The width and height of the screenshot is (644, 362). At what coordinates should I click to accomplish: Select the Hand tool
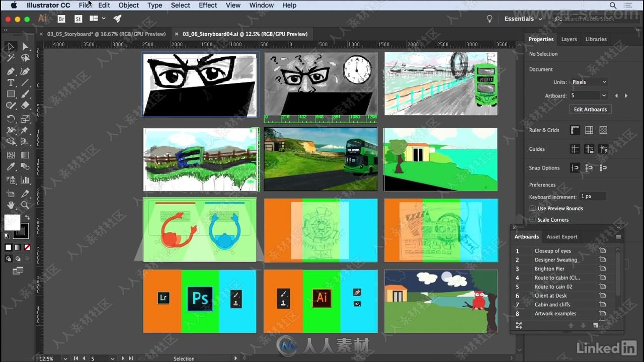coord(11,205)
